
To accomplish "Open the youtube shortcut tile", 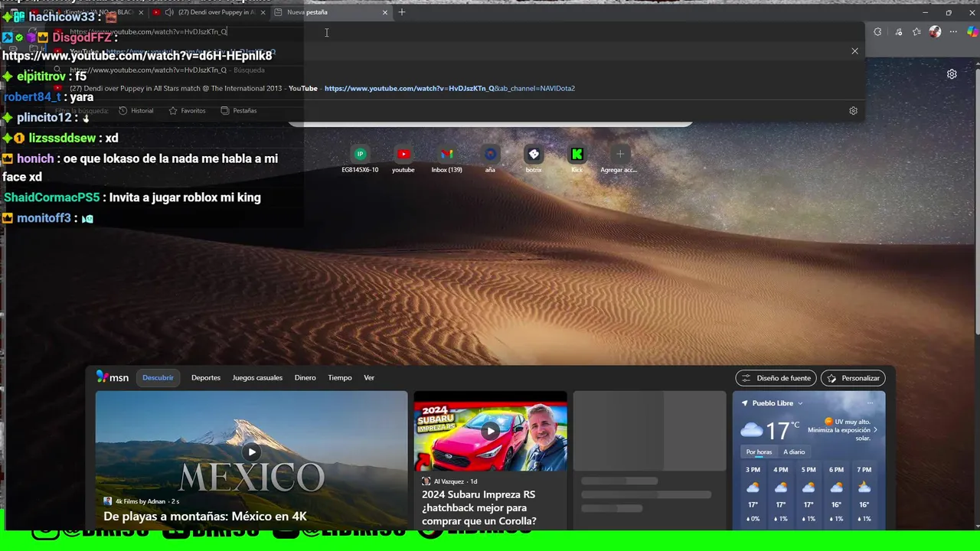I will (403, 159).
